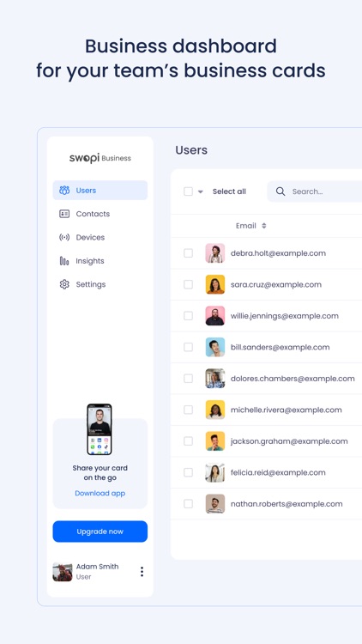
Task: Click the Upgrade now button
Action: [100, 532]
